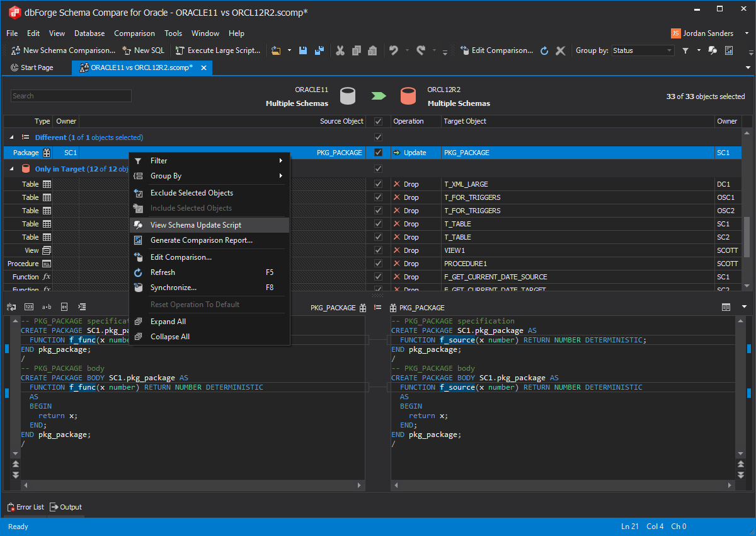The width and height of the screenshot is (756, 536).
Task: Click Execute Large Script button
Action: tap(218, 50)
